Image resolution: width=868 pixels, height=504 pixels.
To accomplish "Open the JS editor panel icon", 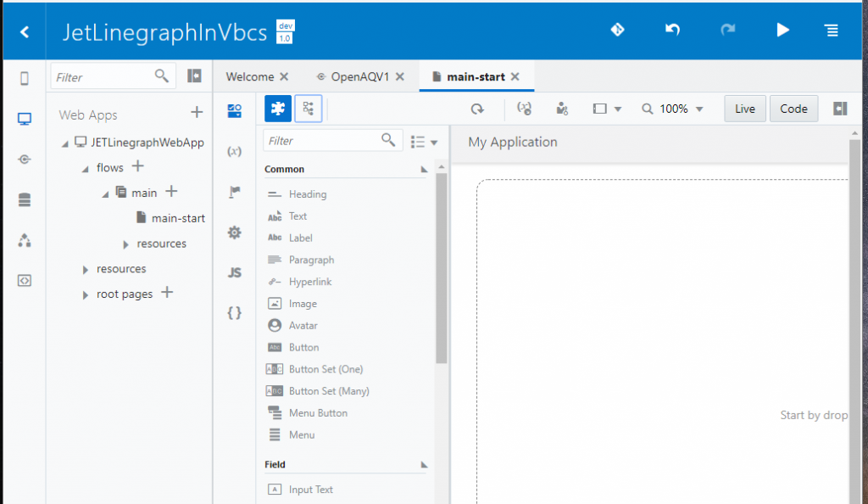I will point(234,272).
